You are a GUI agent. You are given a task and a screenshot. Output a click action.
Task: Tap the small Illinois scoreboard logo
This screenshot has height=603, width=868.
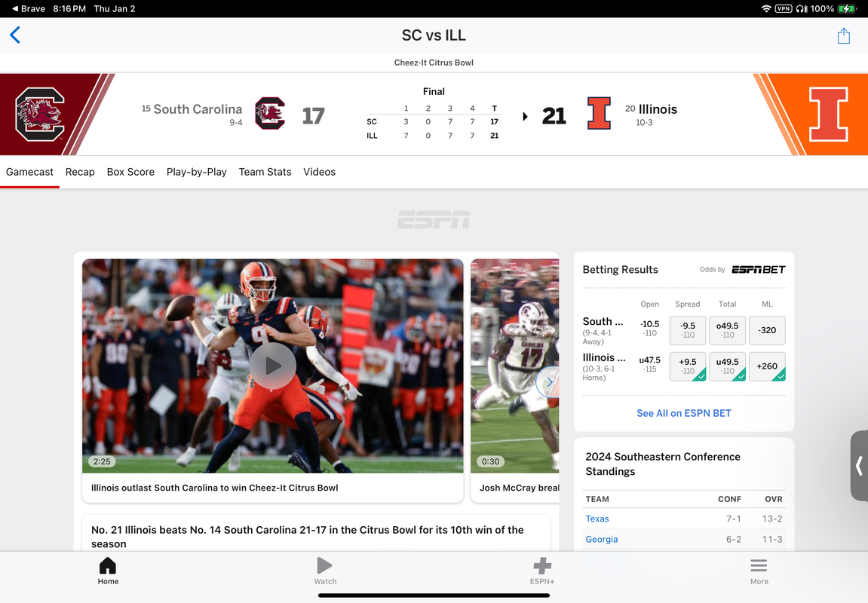click(599, 113)
